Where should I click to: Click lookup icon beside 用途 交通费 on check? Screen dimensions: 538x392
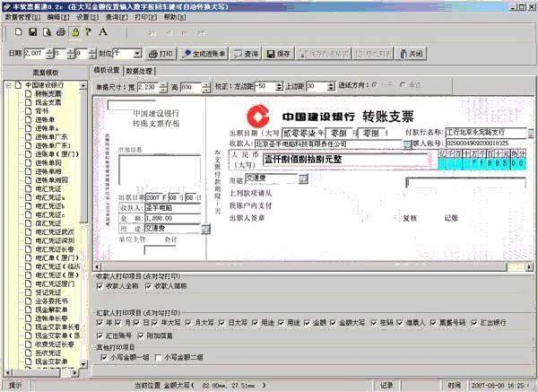click(x=303, y=179)
